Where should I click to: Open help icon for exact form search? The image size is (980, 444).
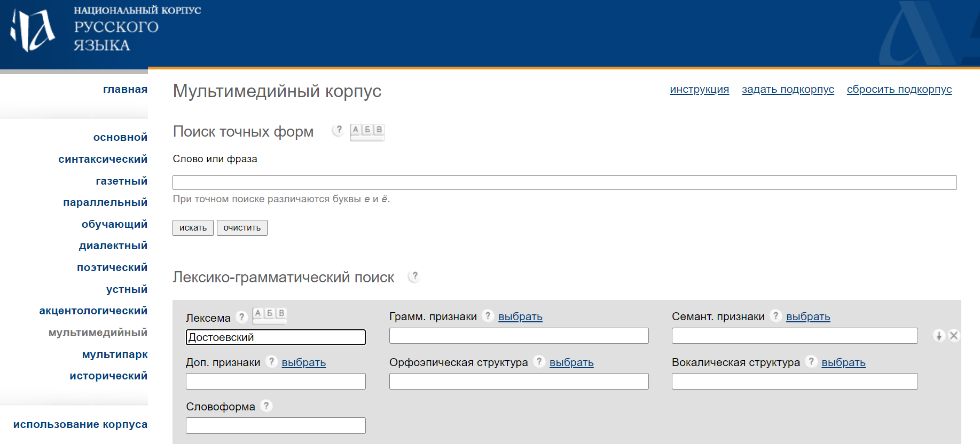338,130
